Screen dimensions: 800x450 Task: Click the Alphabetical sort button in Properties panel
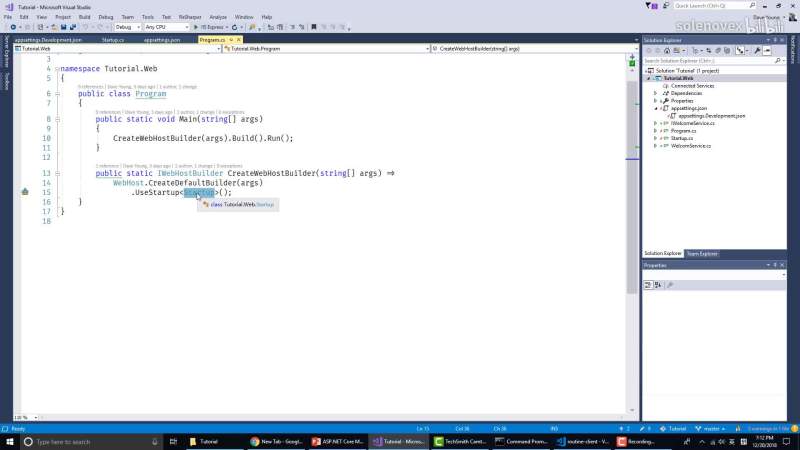coord(658,285)
